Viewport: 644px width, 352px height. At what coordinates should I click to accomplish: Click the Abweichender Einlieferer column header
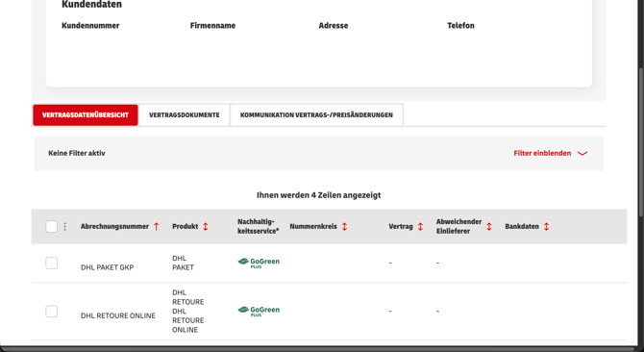pos(458,226)
